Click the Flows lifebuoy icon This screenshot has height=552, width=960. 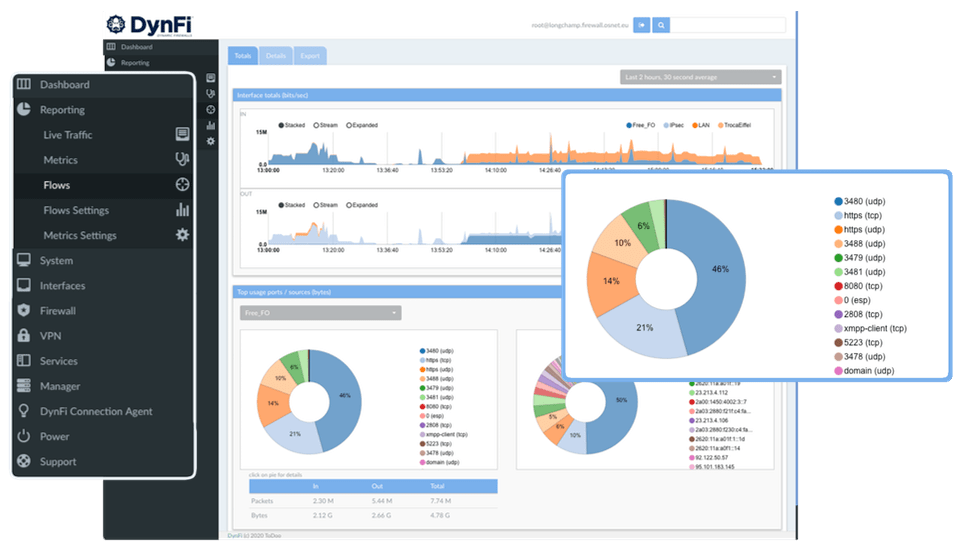coord(182,184)
